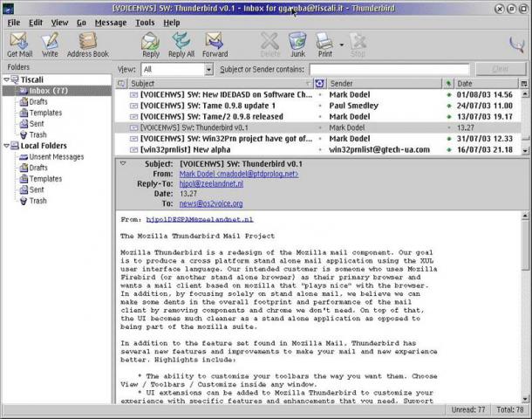This screenshot has height=419, width=532.
Task: Open the Tools menu
Action: click(x=145, y=23)
